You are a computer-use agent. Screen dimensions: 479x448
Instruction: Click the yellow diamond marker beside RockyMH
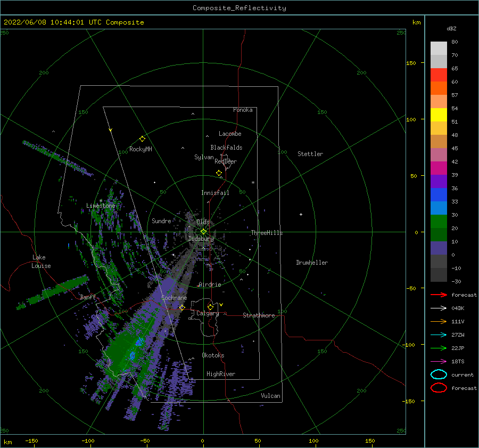(142, 139)
